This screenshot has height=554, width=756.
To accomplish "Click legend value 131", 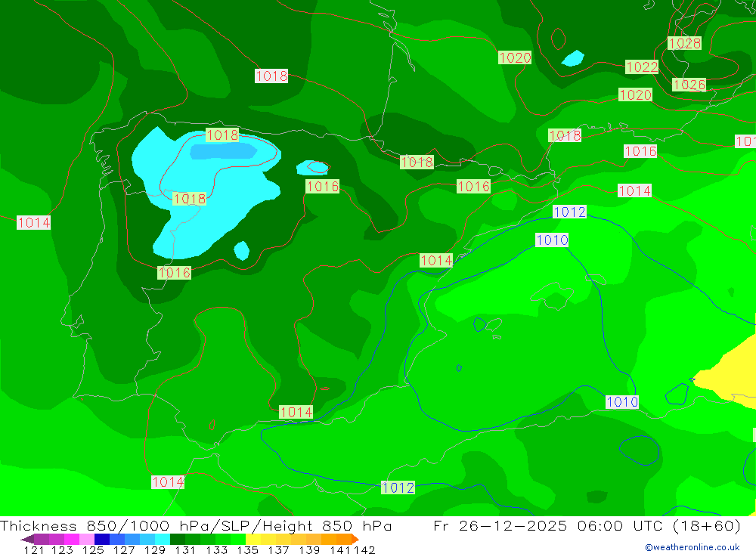I will [185, 549].
